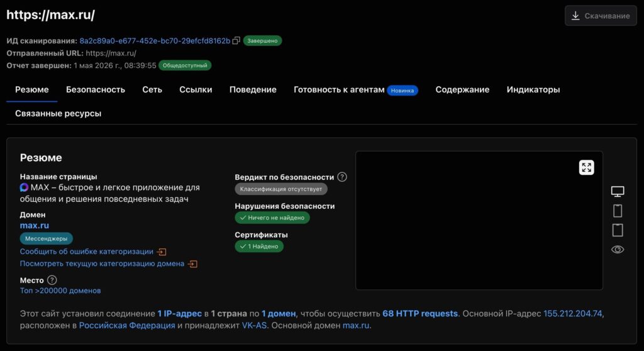Open the Готовность к агентам tab

click(339, 89)
